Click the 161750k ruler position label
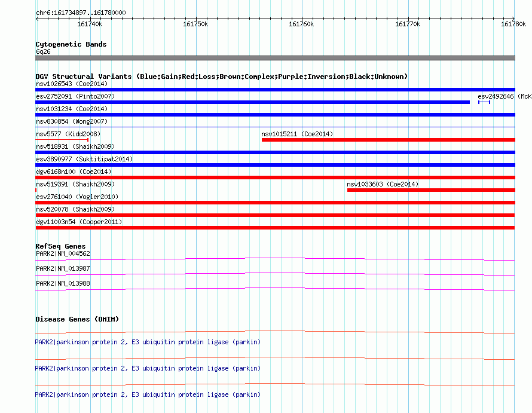Image resolution: width=532 pixels, height=413 pixels. click(x=195, y=24)
